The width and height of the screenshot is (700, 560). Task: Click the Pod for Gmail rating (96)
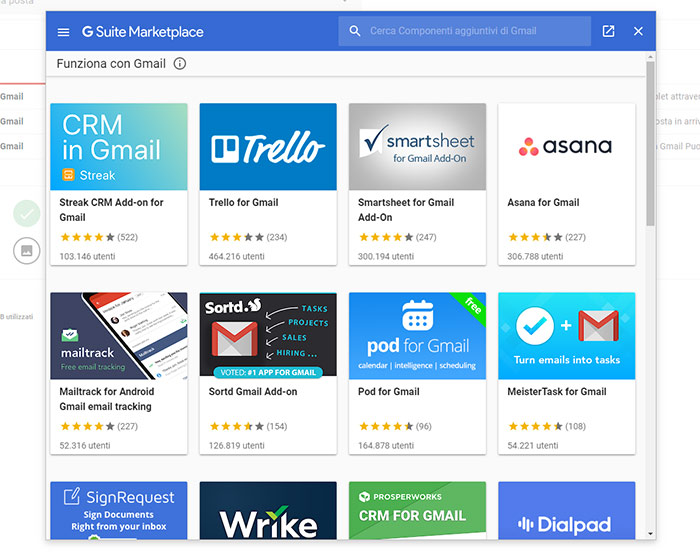(x=395, y=426)
